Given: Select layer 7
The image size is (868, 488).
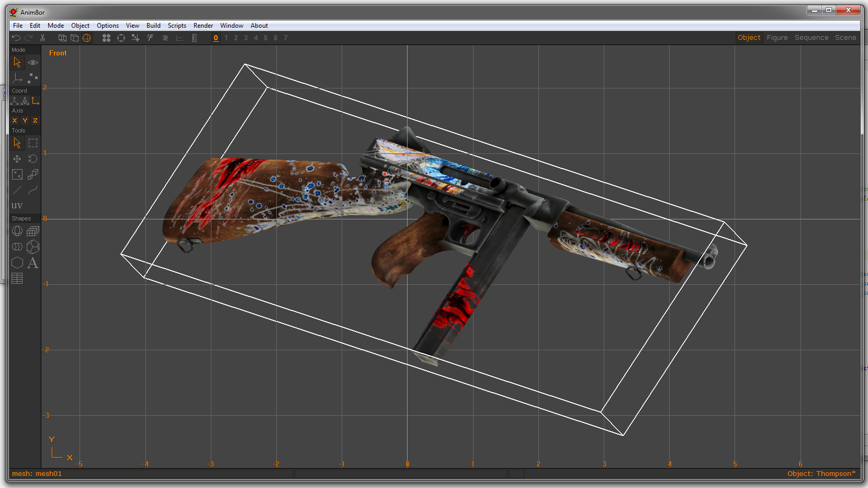Looking at the screenshot, I should point(286,38).
